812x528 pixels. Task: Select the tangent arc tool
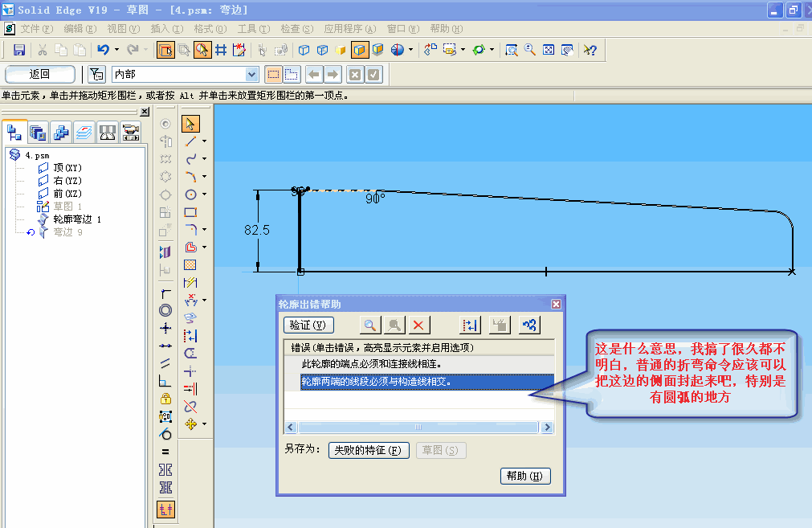(190, 177)
